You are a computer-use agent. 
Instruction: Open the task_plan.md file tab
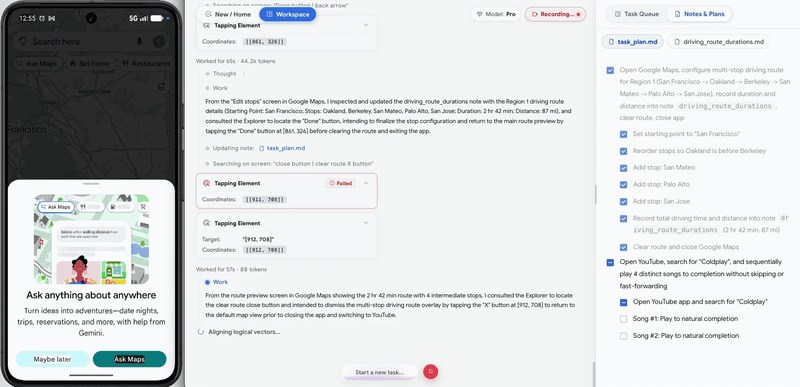[x=632, y=42]
